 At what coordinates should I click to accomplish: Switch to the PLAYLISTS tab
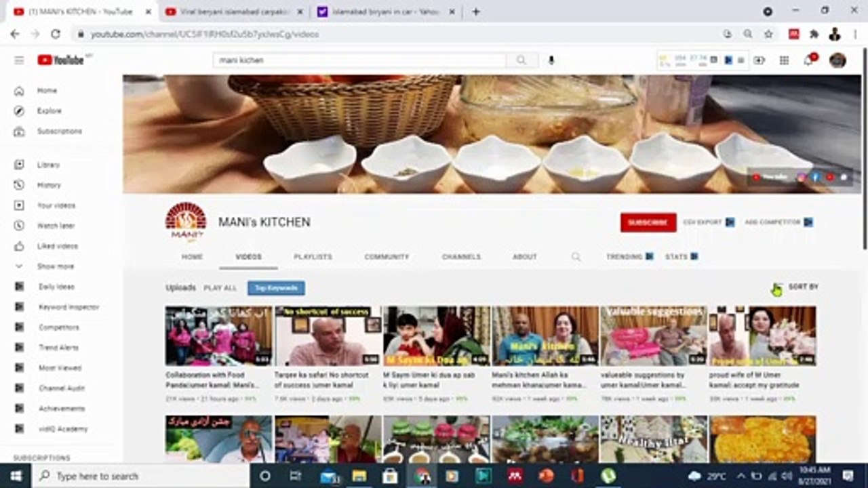click(x=313, y=257)
